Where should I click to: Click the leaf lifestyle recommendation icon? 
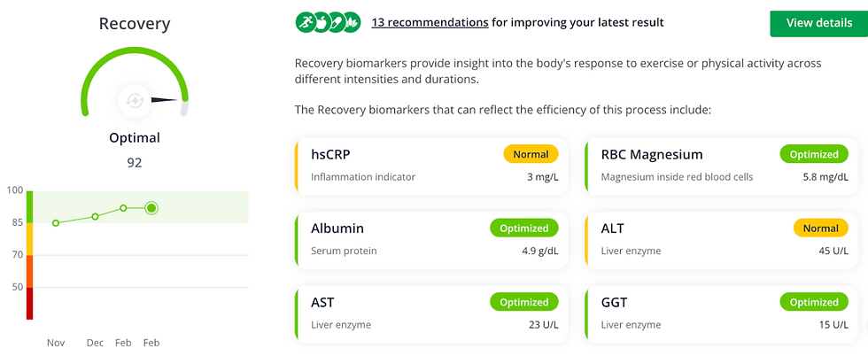(x=352, y=23)
